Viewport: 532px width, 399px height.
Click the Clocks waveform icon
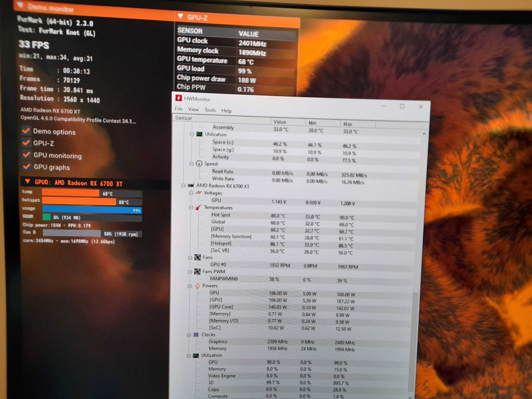pyautogui.click(x=196, y=334)
